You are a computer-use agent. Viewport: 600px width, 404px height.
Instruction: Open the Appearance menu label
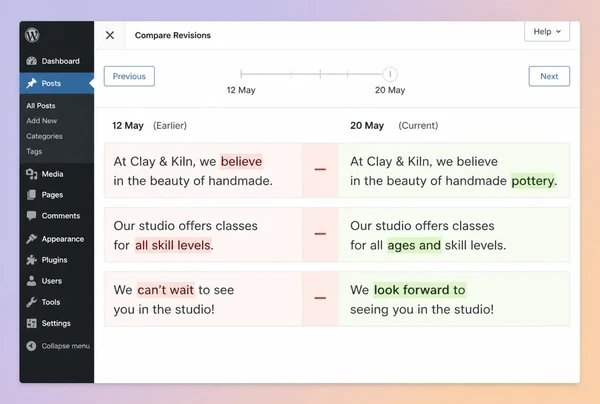point(63,239)
